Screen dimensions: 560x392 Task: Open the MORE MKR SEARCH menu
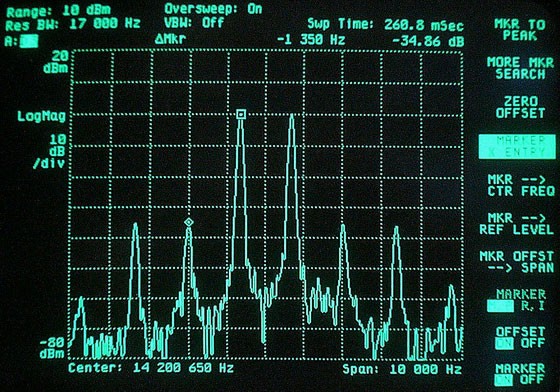pyautogui.click(x=520, y=68)
